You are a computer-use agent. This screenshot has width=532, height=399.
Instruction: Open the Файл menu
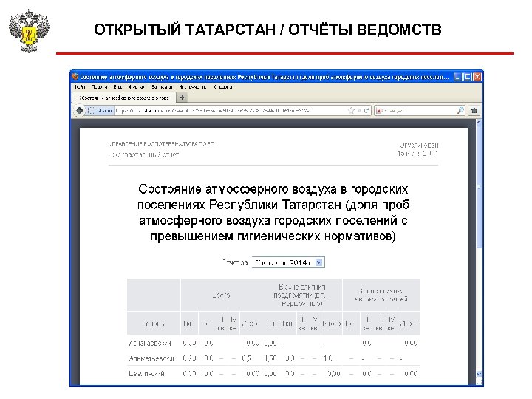pyautogui.click(x=80, y=87)
